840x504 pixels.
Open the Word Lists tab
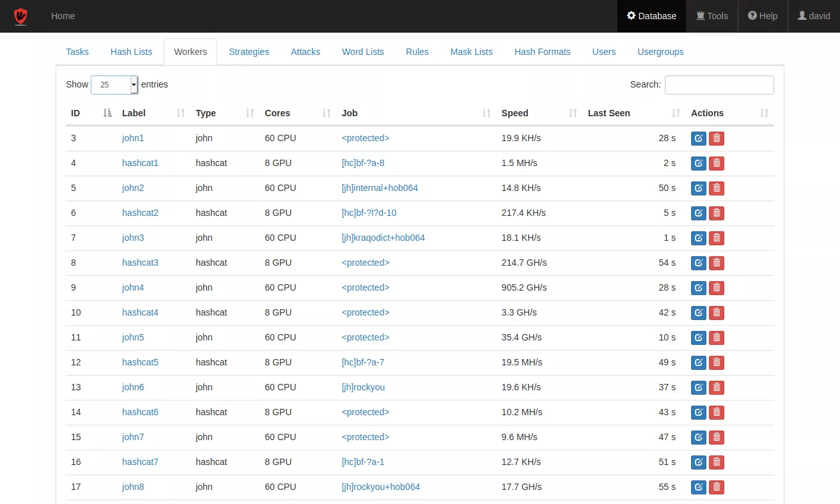point(362,52)
